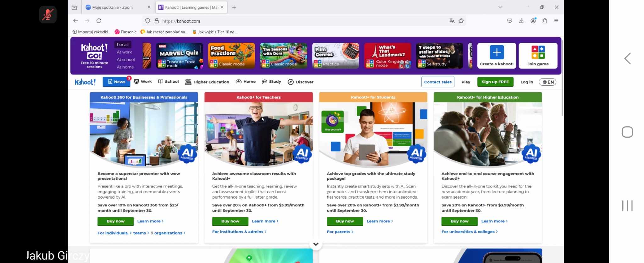Open the Higher Education menu
This screenshot has width=644, height=263.
click(x=207, y=82)
